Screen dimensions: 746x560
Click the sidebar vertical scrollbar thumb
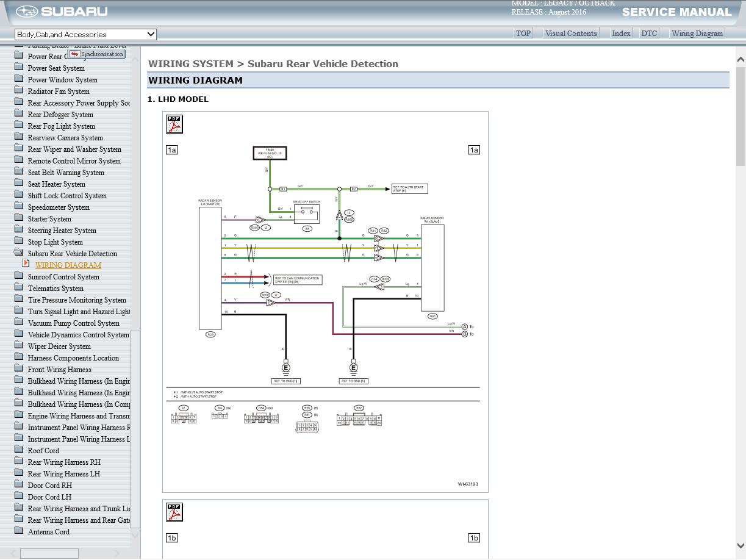coord(135,429)
